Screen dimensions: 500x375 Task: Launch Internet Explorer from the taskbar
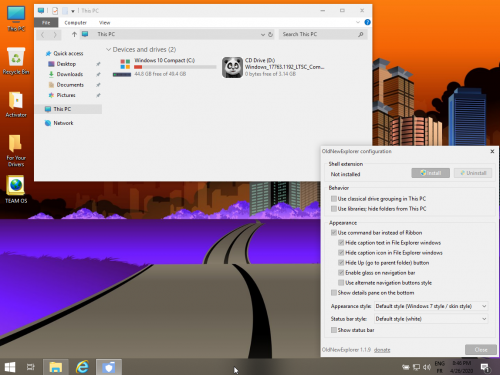(x=82, y=367)
